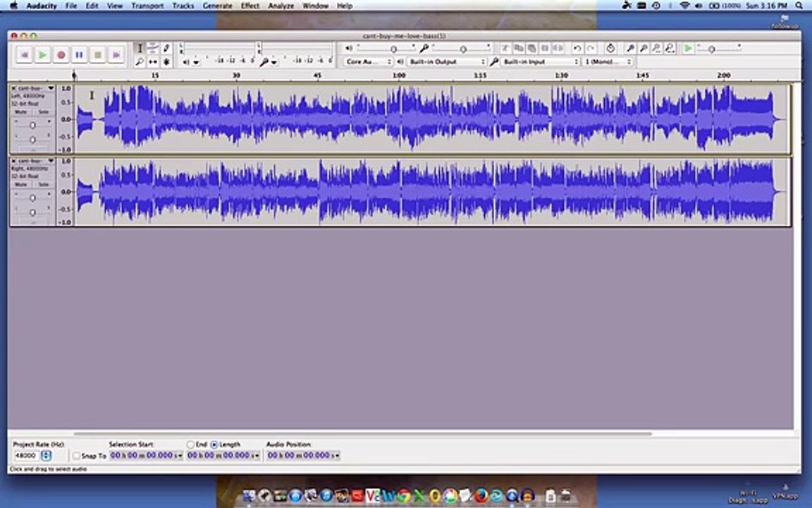Screen dimensions: 812x508
Task: Open the 1 (Mono) channels dropdown
Action: (608, 61)
